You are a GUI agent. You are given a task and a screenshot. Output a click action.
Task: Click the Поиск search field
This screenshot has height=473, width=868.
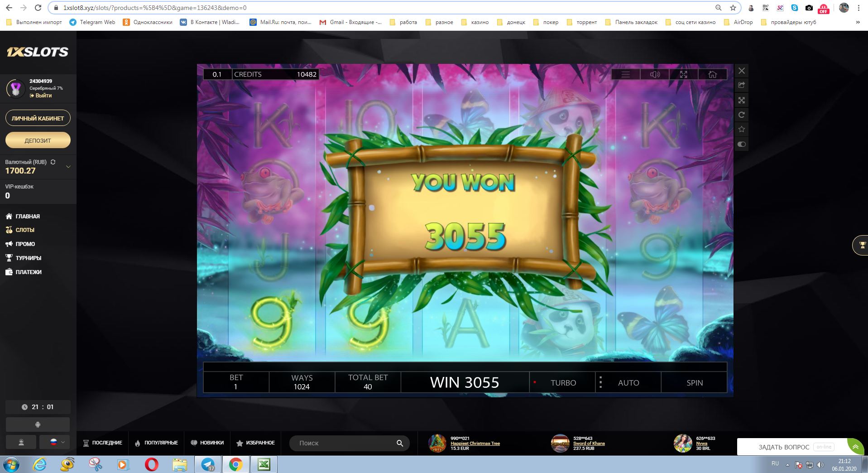tap(344, 443)
